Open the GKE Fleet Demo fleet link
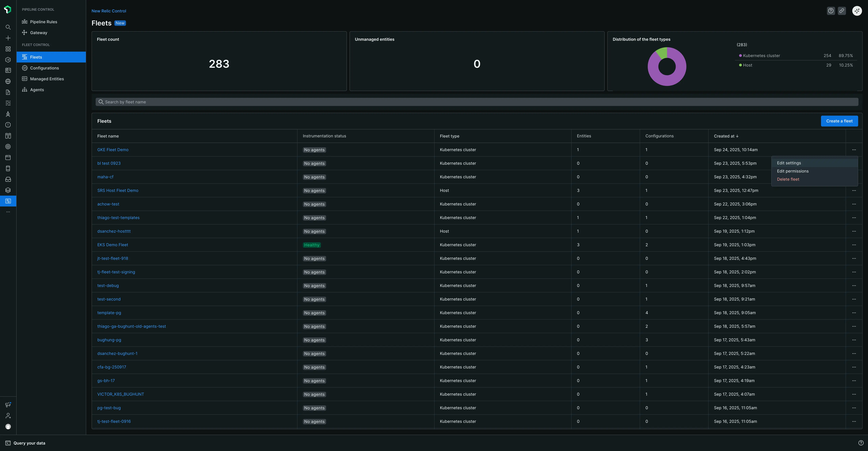 (113, 149)
